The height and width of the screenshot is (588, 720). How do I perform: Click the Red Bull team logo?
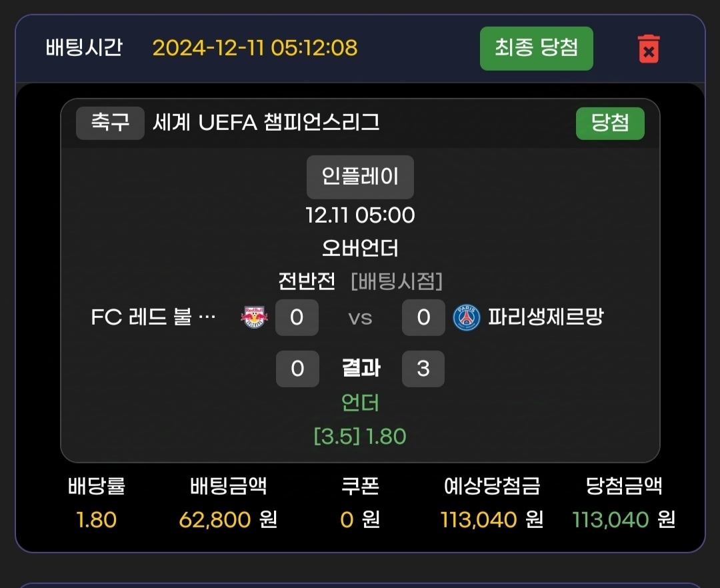(x=254, y=317)
